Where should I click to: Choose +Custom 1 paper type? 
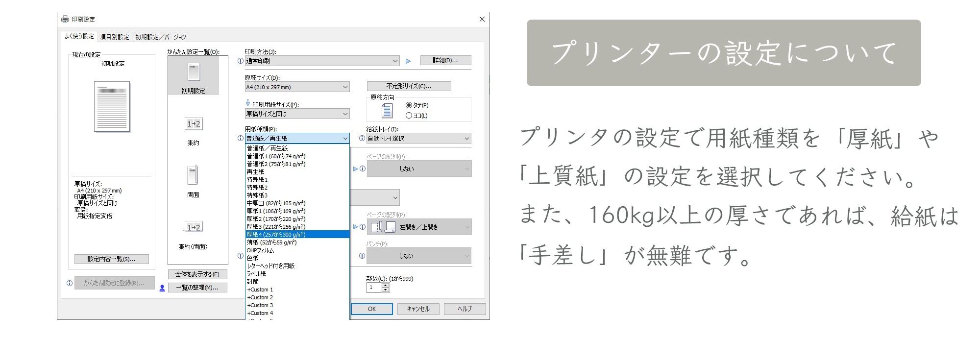(x=297, y=290)
